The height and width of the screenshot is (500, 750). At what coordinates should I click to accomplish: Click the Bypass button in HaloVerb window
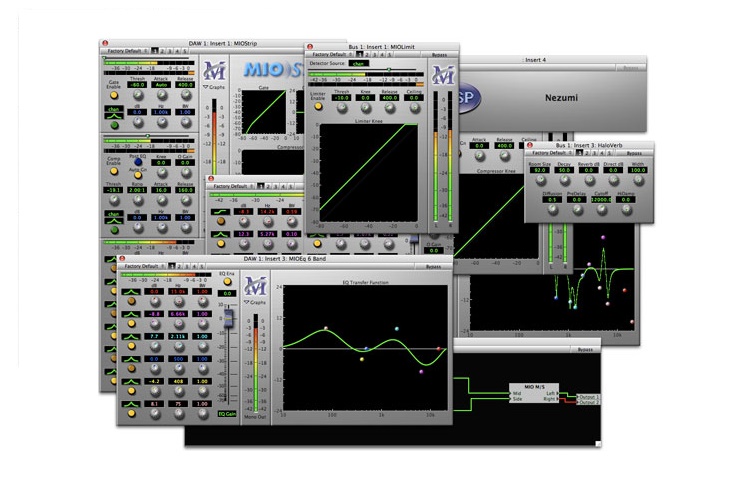[634, 153]
